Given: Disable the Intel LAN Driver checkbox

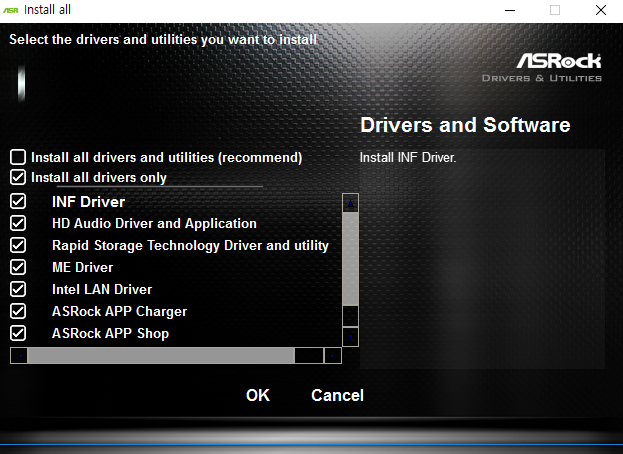Looking at the screenshot, I should click(x=18, y=289).
